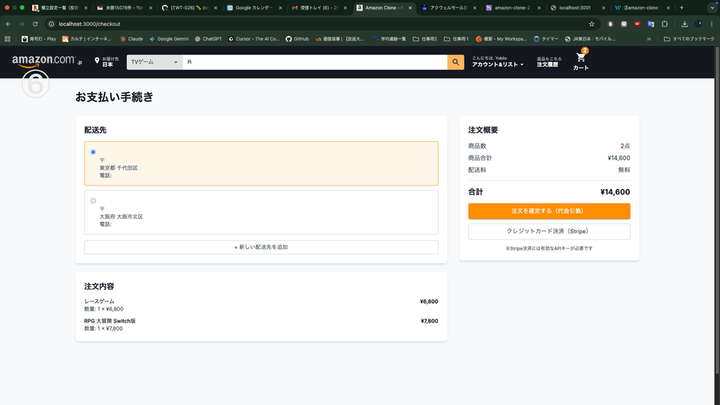This screenshot has height=405, width=720.
Task: Reload the checkout page
Action: point(35,24)
